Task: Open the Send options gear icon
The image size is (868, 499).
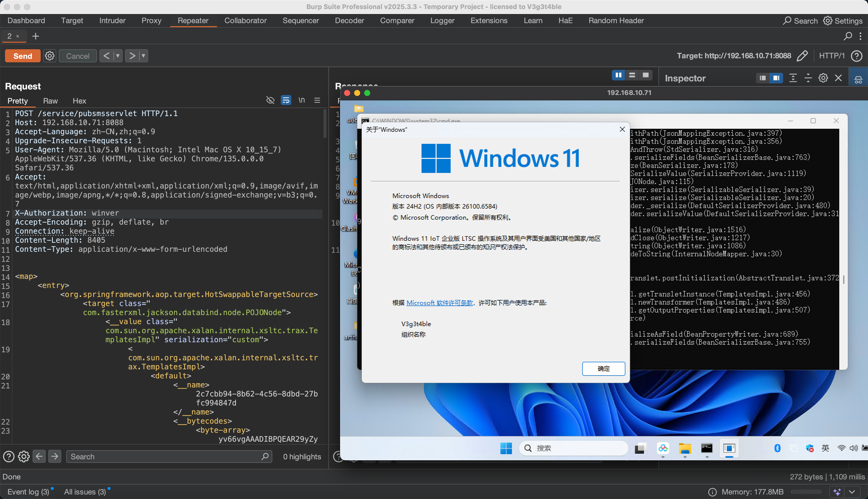Action: pos(50,56)
